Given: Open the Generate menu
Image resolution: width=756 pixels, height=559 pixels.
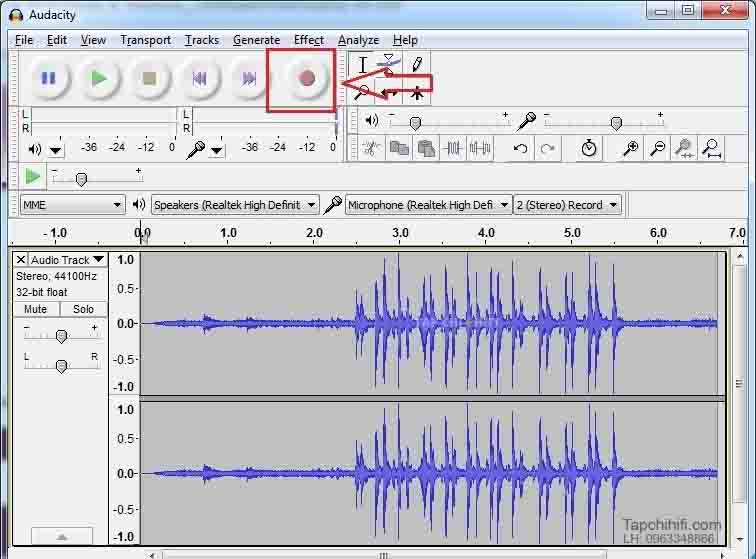Looking at the screenshot, I should [x=256, y=40].
